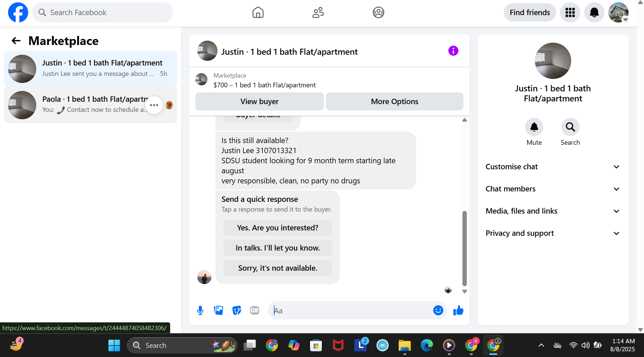Click sender avatar beside quick responses
Screen dimensions: 644x357
click(204, 277)
